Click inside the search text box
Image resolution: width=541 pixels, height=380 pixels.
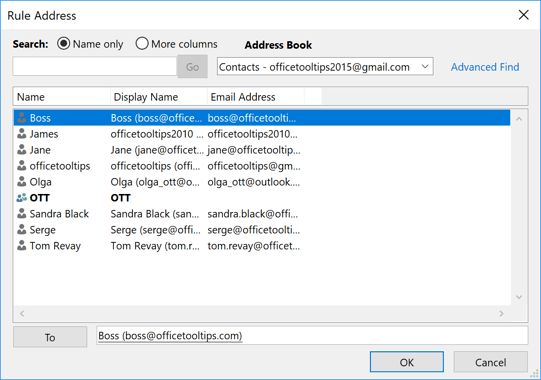click(x=95, y=66)
